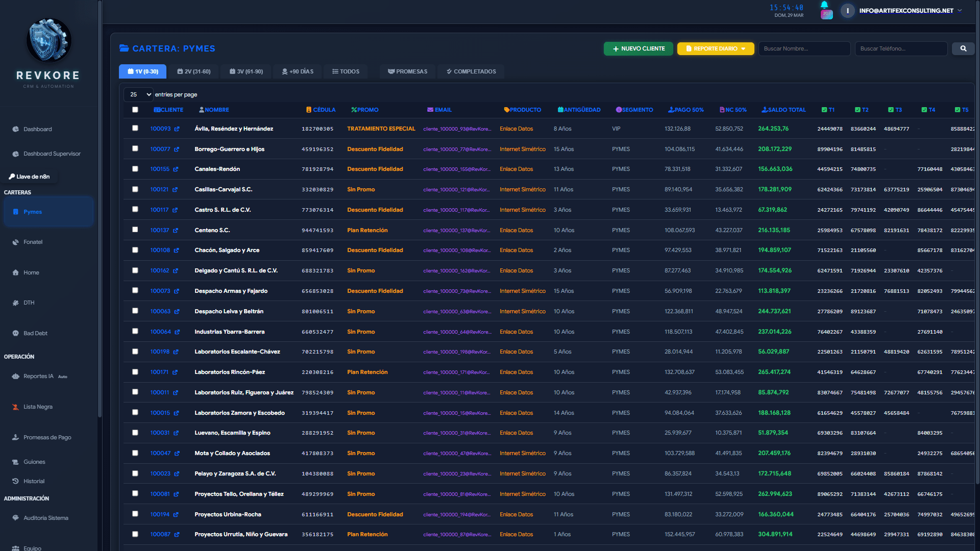The image size is (980, 551).
Task: Open the PROMESAS tab
Action: coord(407,71)
